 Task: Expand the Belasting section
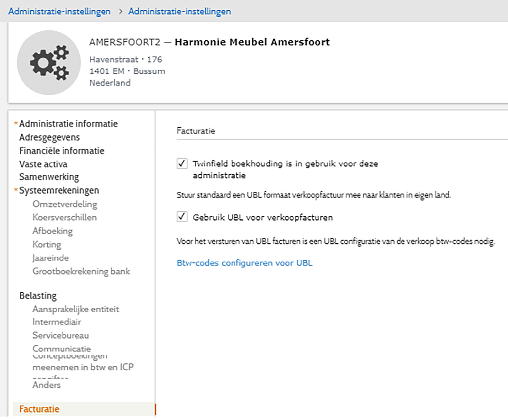(38, 296)
